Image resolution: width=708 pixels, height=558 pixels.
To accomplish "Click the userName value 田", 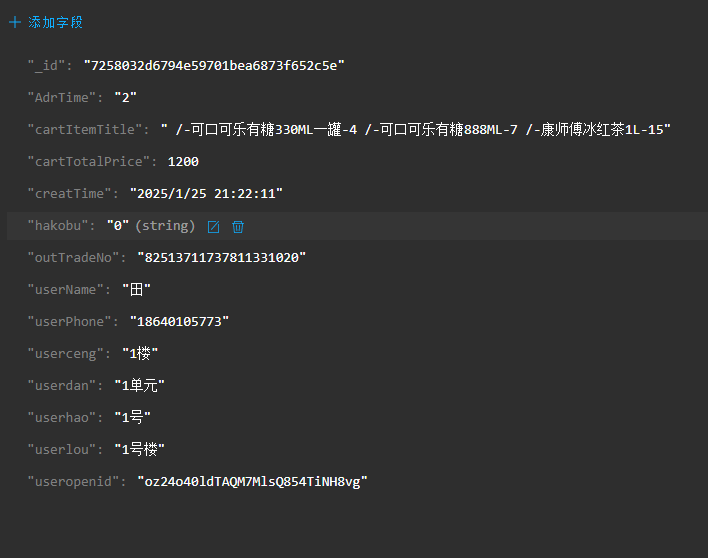I will click(x=136, y=289).
